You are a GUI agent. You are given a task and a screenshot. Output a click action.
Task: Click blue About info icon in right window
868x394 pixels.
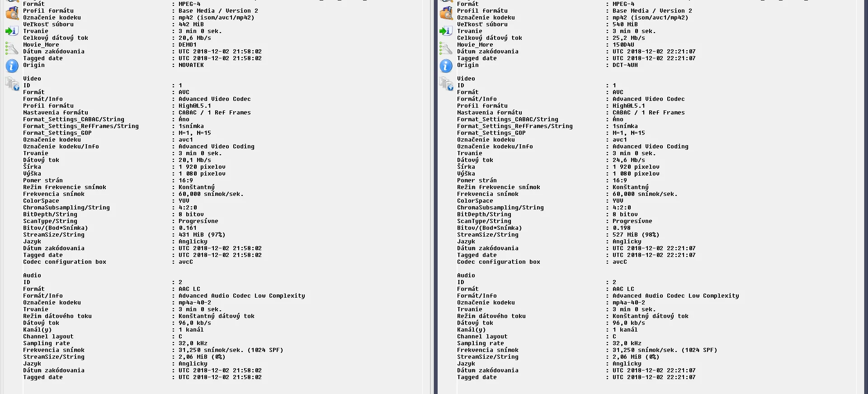coord(446,66)
